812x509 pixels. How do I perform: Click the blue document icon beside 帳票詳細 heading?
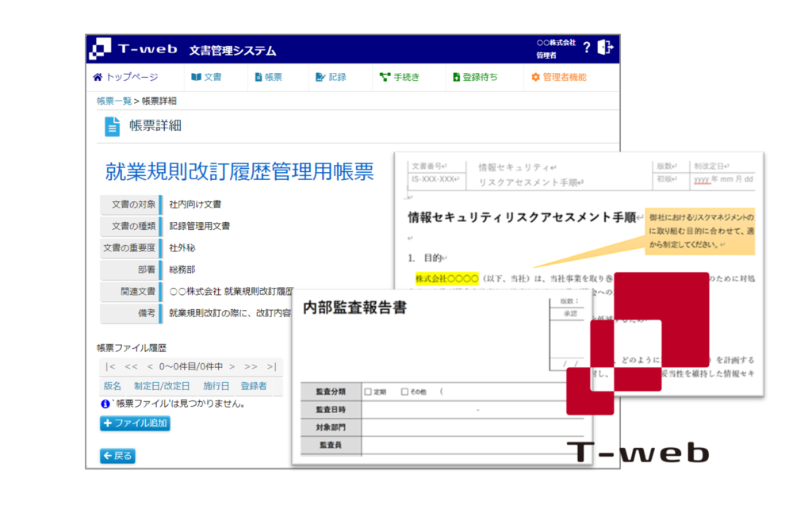coord(111,125)
